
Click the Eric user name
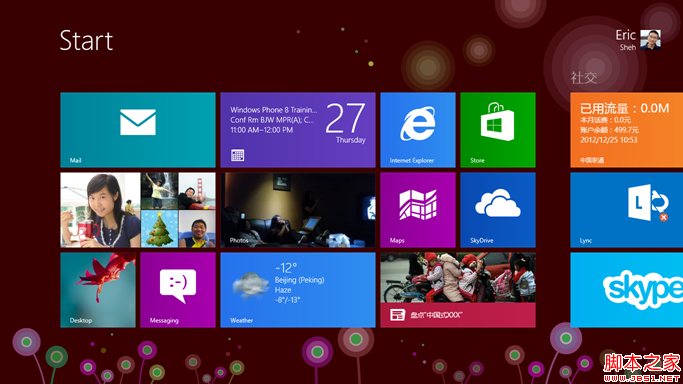coord(626,35)
